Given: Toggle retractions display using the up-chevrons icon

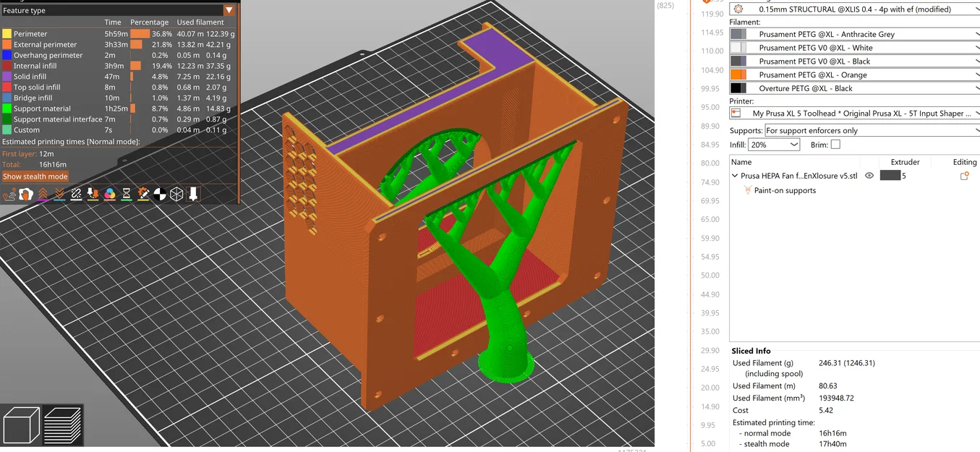Looking at the screenshot, I should click(43, 194).
